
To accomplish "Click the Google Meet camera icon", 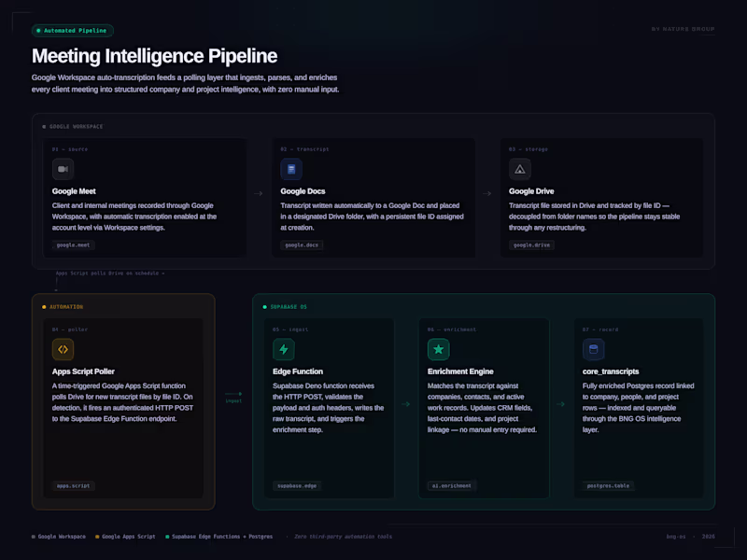I will pyautogui.click(x=63, y=169).
